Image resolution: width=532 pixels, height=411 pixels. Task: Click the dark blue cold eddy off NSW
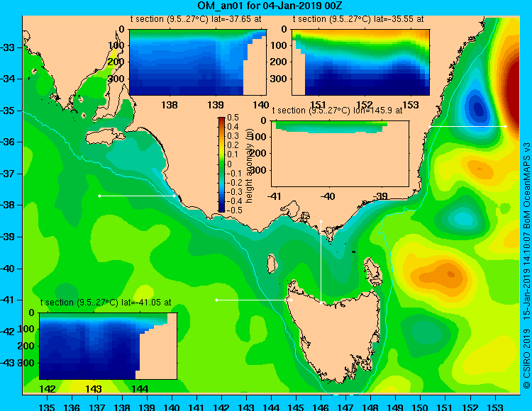coord(478,108)
